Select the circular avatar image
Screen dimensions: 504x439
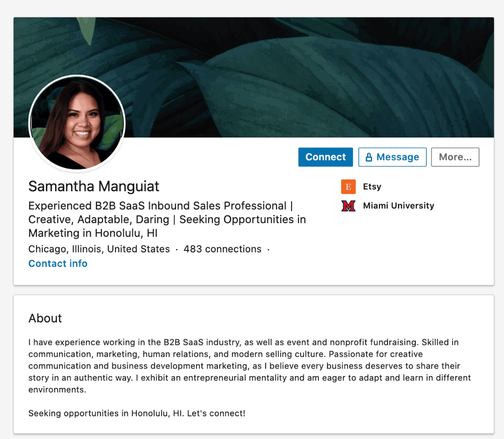77,123
